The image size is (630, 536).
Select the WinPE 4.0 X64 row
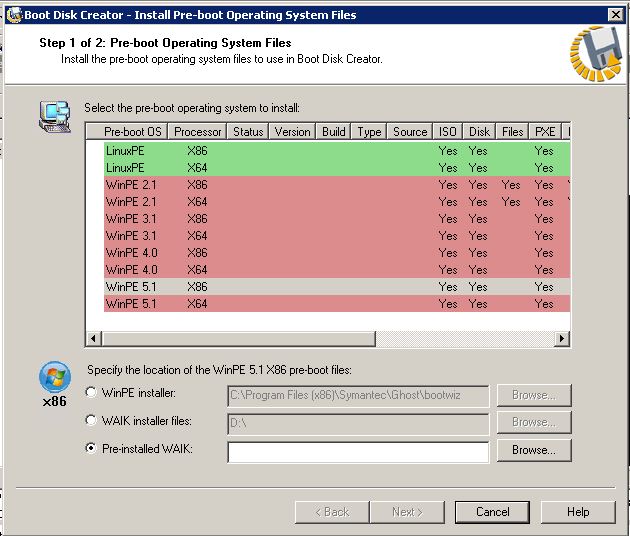tap(337, 270)
